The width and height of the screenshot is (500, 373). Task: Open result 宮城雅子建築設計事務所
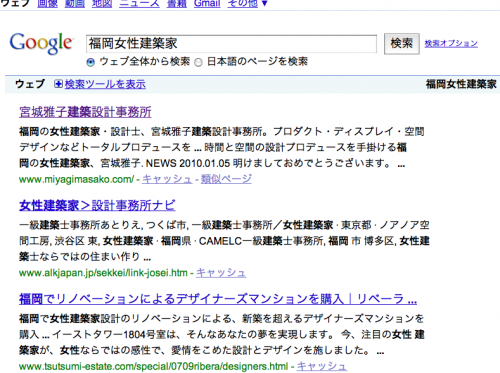tap(85, 112)
